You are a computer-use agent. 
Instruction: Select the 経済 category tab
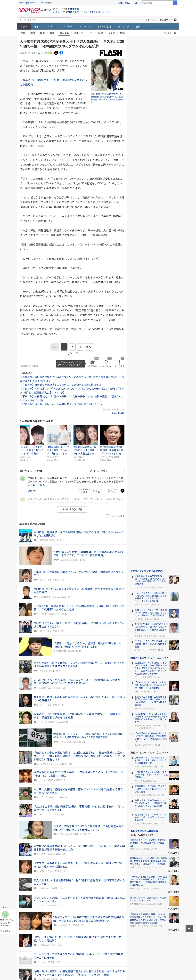(52, 33)
